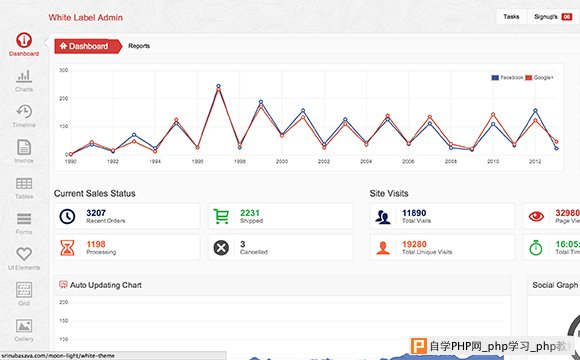Open the Timeline clock icon

[24, 111]
